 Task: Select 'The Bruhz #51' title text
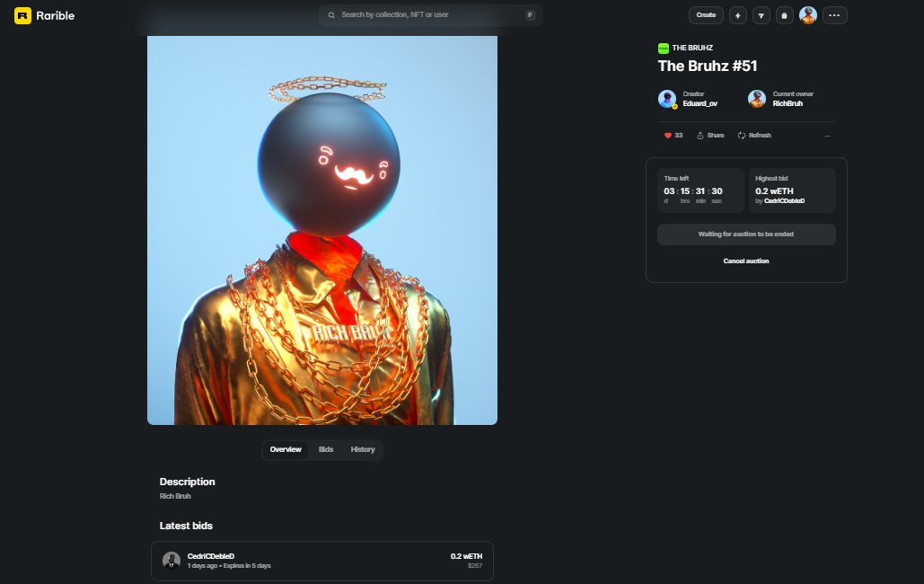pyautogui.click(x=708, y=66)
